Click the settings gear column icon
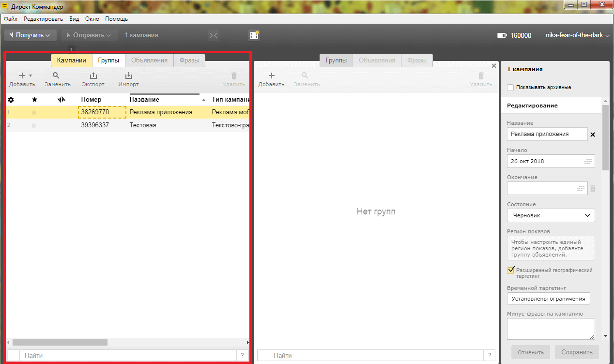The image size is (614, 364). click(x=11, y=100)
